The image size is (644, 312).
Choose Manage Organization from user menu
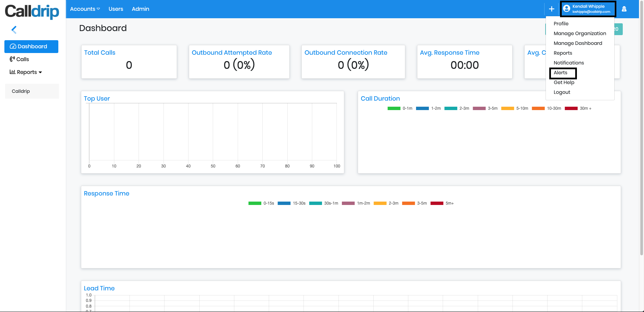(x=580, y=33)
